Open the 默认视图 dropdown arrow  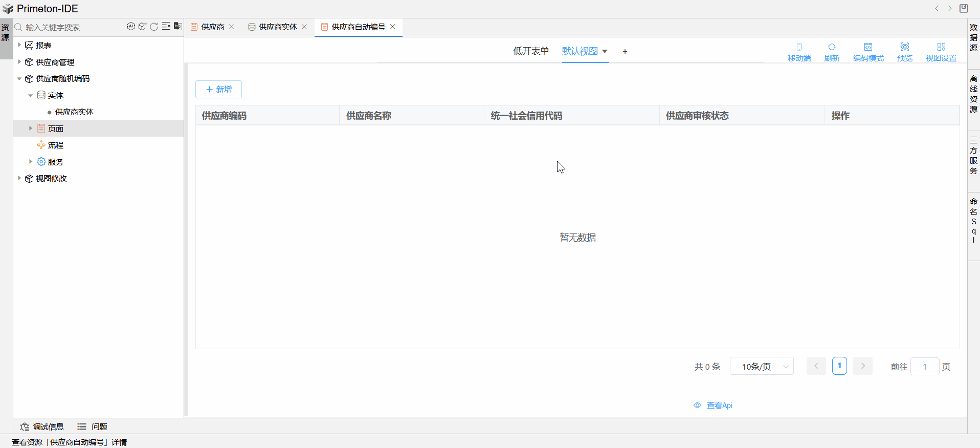605,51
